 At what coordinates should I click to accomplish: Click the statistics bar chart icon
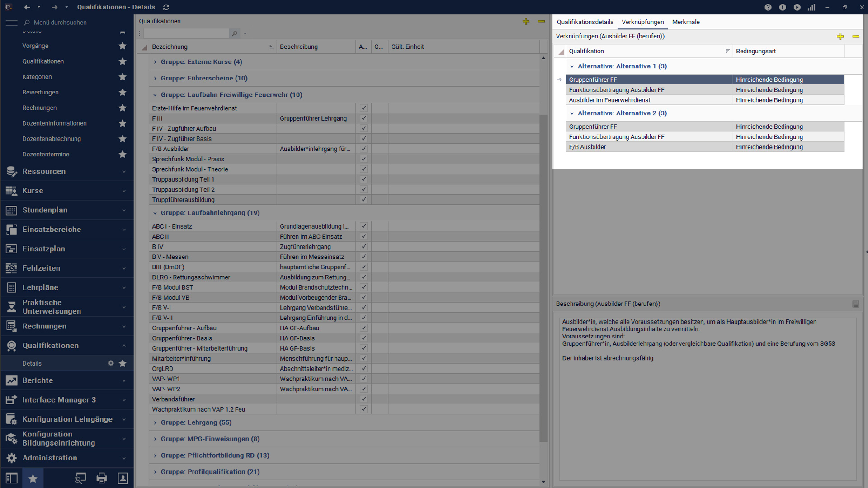[x=811, y=7]
